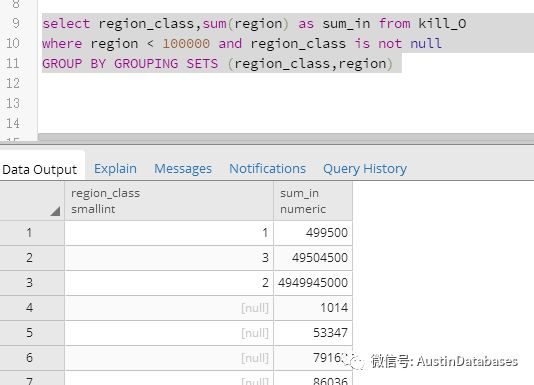Click the sum_in cell 49504500
The image size is (534, 385).
tap(313, 258)
